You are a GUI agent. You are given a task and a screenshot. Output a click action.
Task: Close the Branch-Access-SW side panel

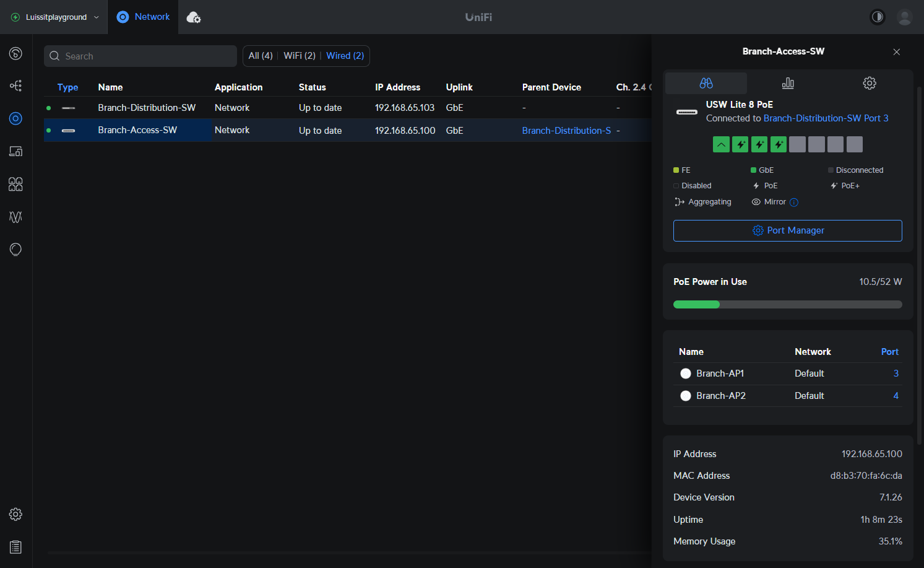pyautogui.click(x=897, y=52)
